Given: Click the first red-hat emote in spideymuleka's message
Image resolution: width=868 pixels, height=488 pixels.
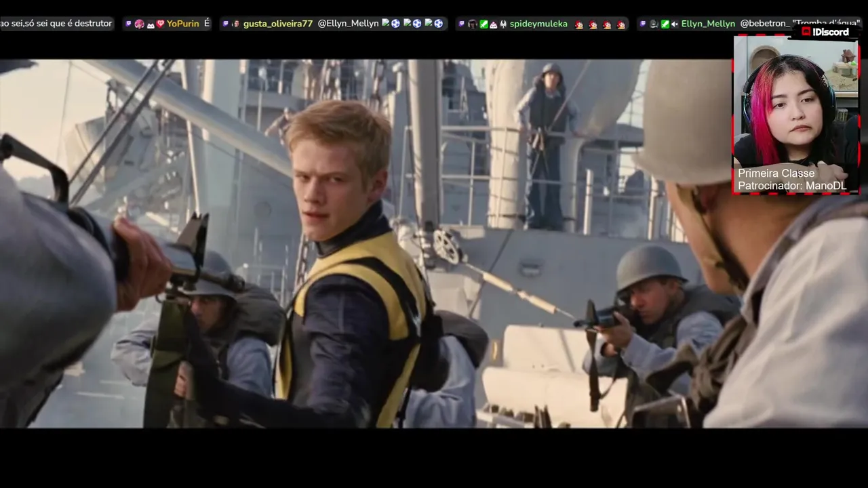Looking at the screenshot, I should pos(579,24).
